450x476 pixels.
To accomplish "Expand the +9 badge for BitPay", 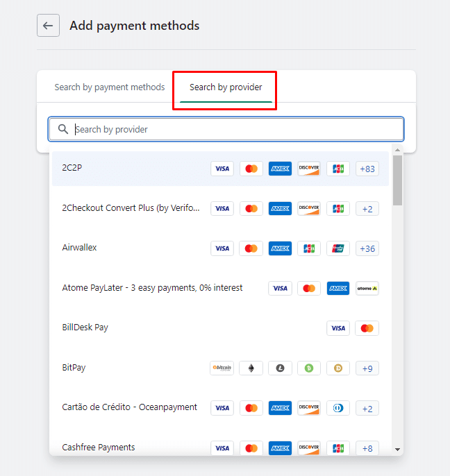I will pos(367,368).
